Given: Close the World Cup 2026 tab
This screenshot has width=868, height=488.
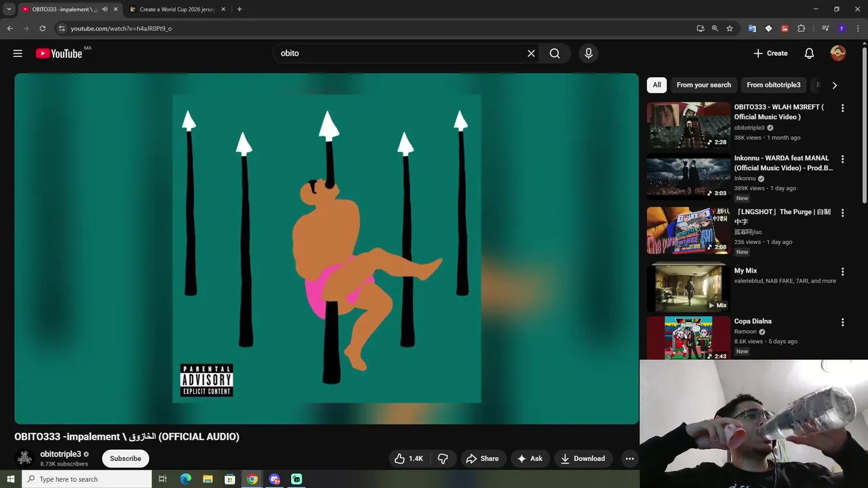Looking at the screenshot, I should (223, 9).
